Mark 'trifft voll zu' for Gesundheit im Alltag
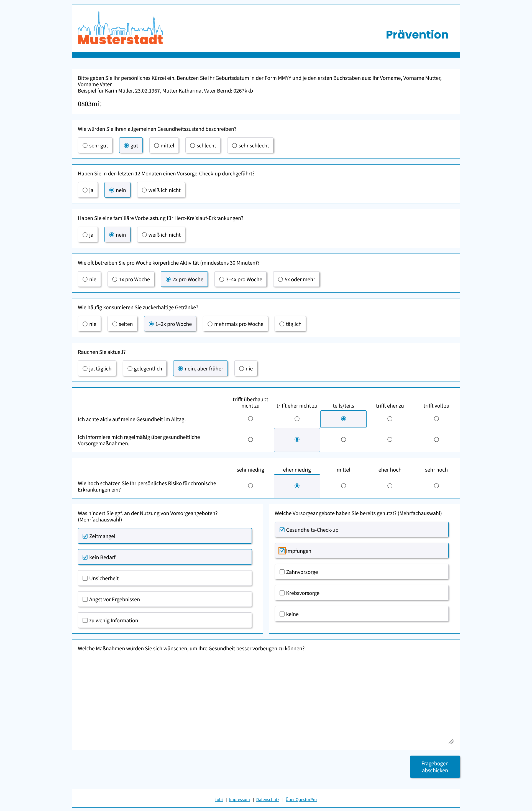Screen dimensions: 532x811 coord(436,419)
